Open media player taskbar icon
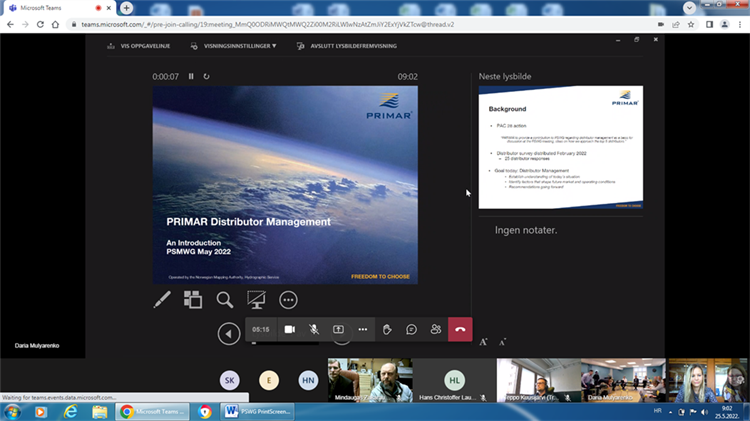 pyautogui.click(x=41, y=411)
